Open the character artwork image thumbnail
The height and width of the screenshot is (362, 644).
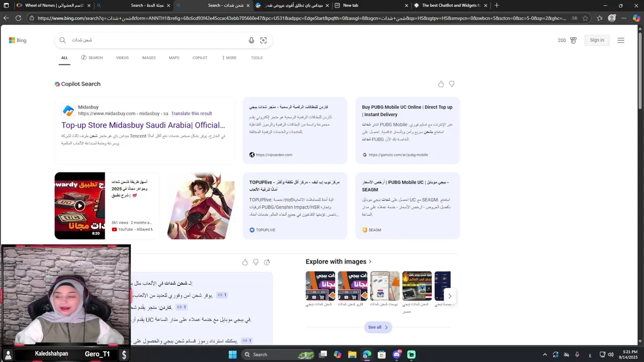201,206
